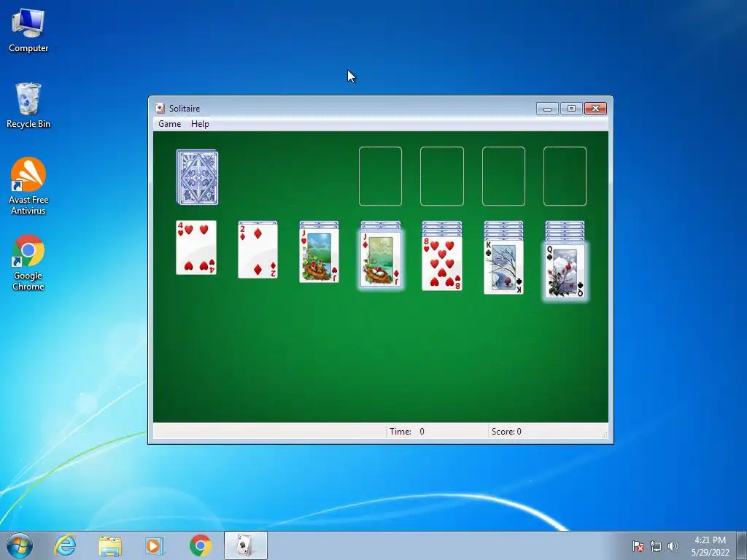Select the Google Chrome desktop shortcut
This screenshot has height=560, width=747.
28,262
